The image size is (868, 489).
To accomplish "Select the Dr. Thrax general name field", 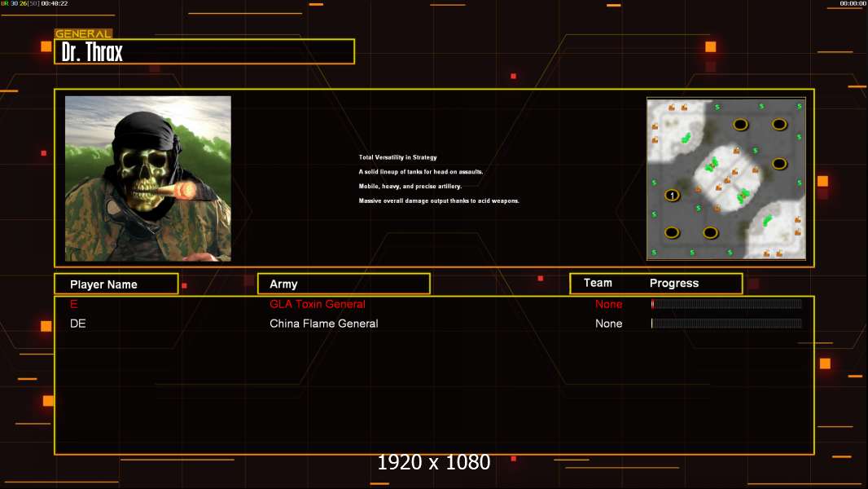I will 204,51.
